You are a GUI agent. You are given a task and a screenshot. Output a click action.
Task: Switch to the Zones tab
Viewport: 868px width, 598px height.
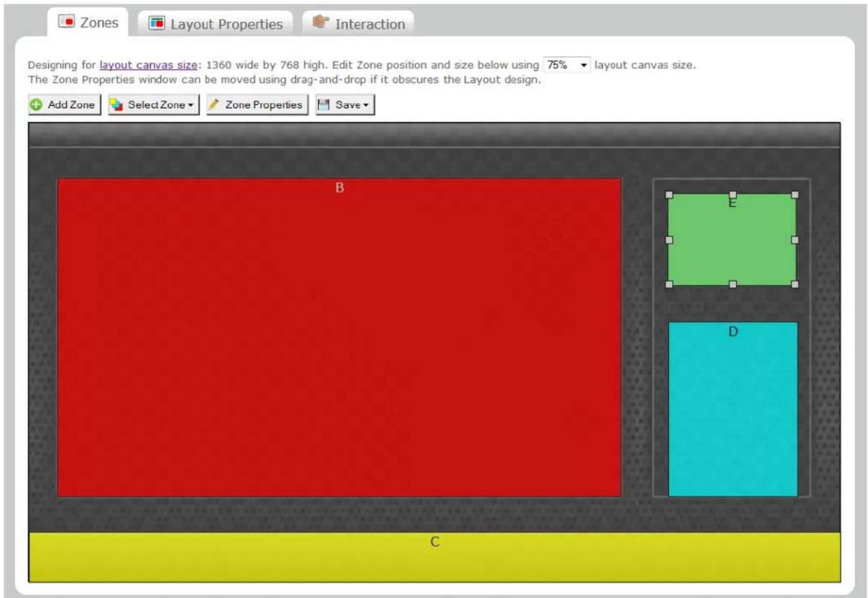point(88,23)
